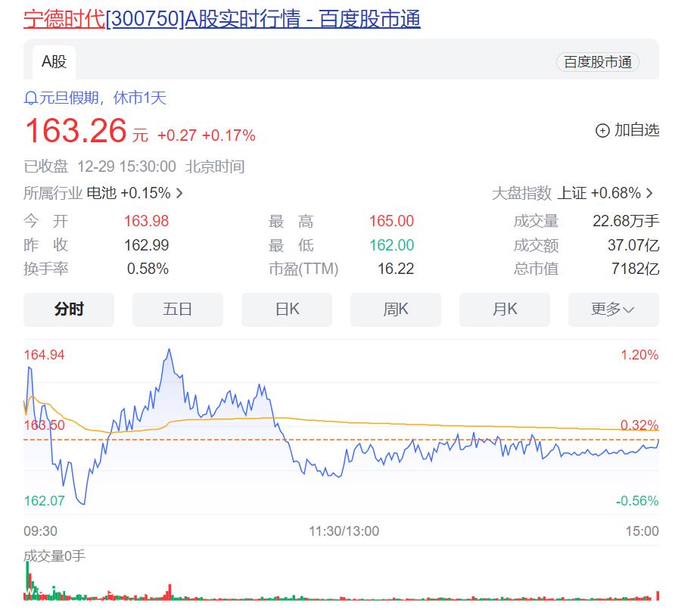The width and height of the screenshot is (700, 613).
Task: Switch to 月K chart tab
Action: click(x=505, y=310)
